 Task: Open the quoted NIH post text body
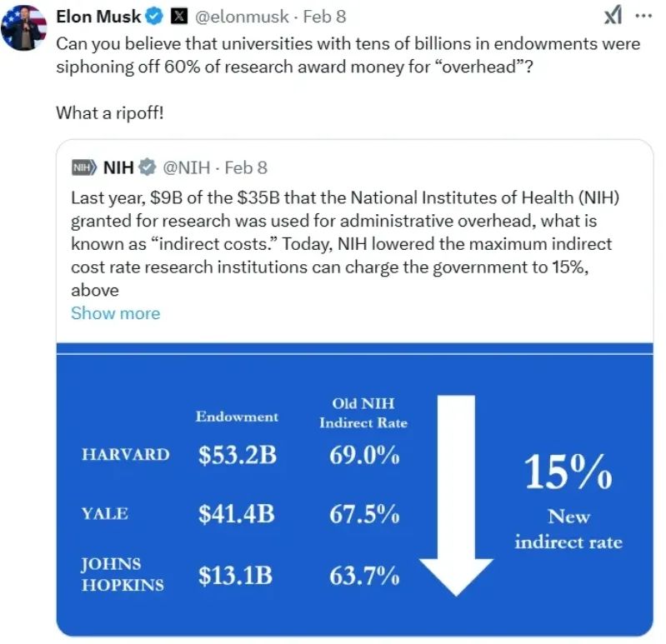click(344, 244)
